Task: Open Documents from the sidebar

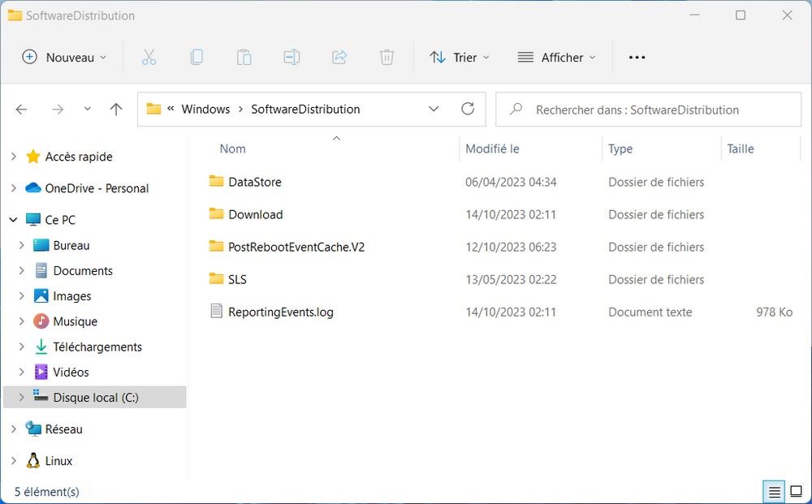Action: (x=83, y=270)
